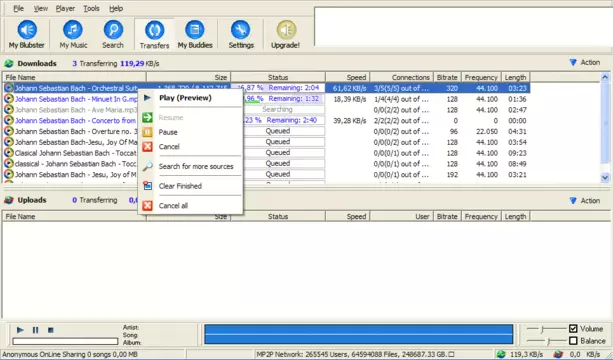Click the Search toolbar icon
Image resolution: width=613 pixels, height=360 pixels.
point(113,34)
